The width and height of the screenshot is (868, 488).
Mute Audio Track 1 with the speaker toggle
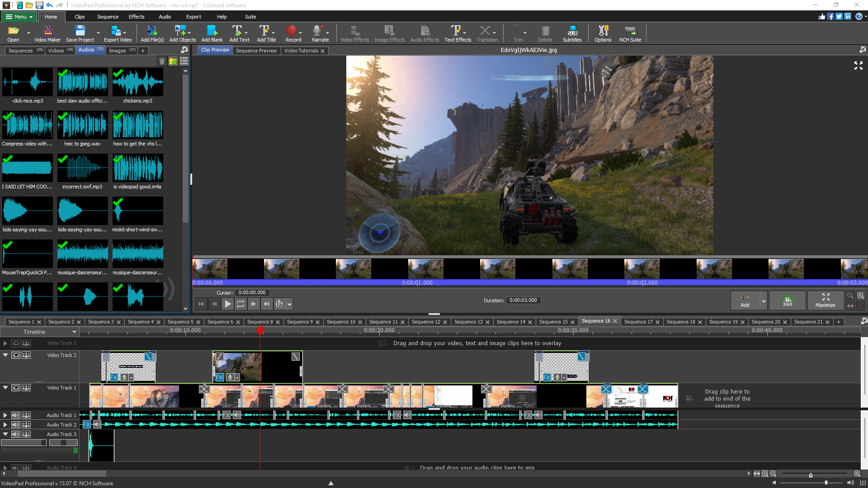(16, 415)
